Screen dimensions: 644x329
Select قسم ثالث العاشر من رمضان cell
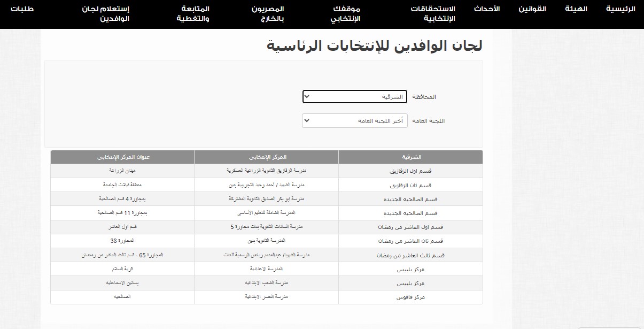410,255
